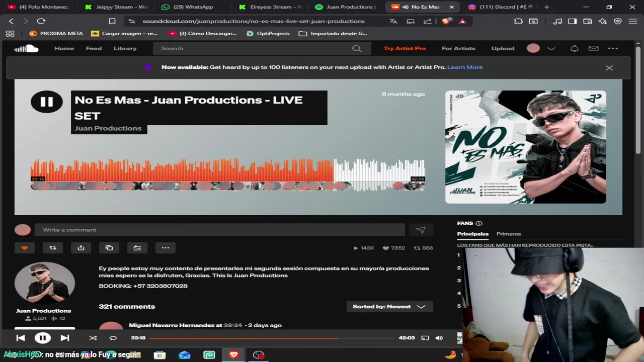Open Brave Leo AI star icon
The height and width of the screenshot is (362, 644).
[603, 21]
